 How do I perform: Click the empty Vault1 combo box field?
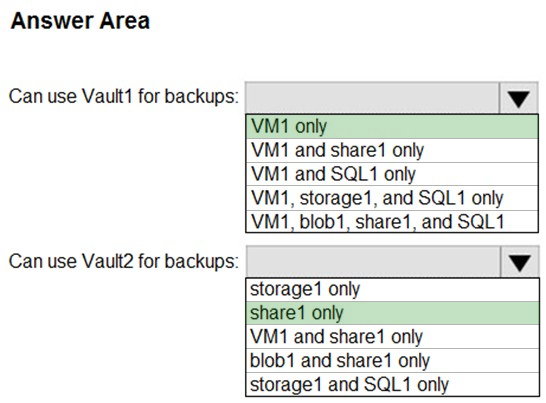tap(372, 98)
